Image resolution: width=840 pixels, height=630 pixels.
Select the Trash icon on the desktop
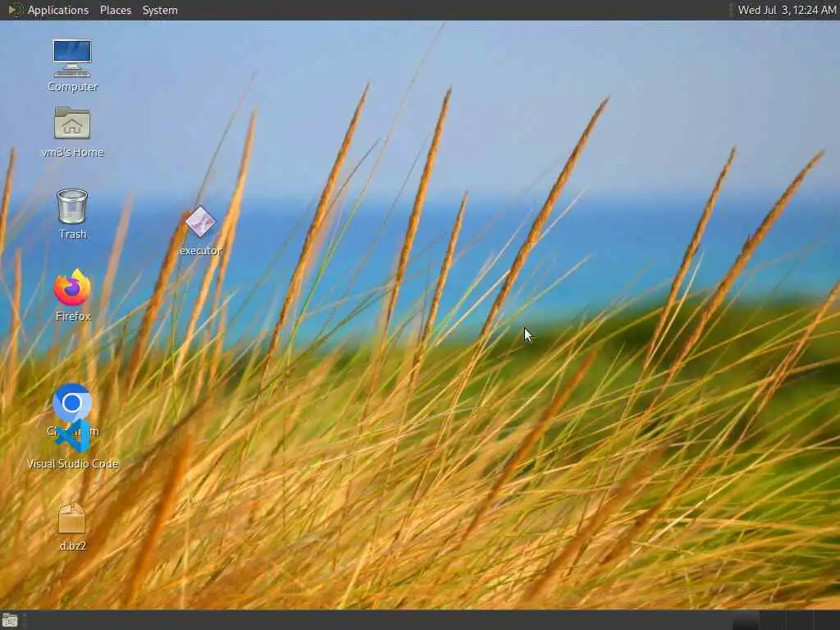[x=72, y=206]
